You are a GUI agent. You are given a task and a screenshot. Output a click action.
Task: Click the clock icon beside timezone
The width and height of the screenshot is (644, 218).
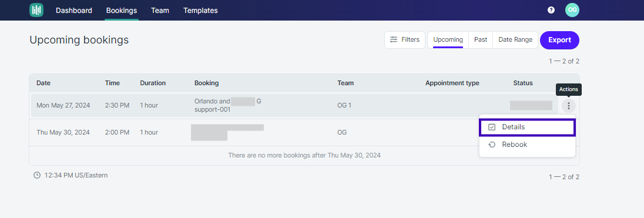[x=37, y=175]
